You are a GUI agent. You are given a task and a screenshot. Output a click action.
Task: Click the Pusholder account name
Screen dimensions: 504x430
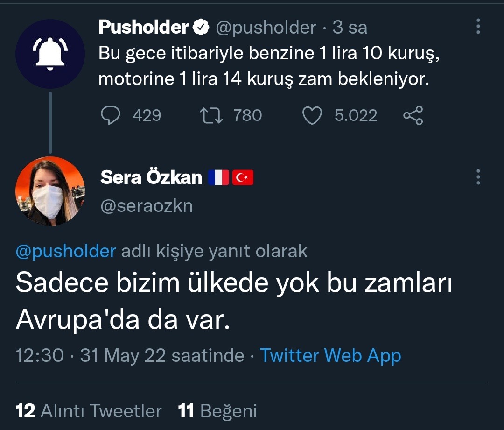click(x=143, y=28)
